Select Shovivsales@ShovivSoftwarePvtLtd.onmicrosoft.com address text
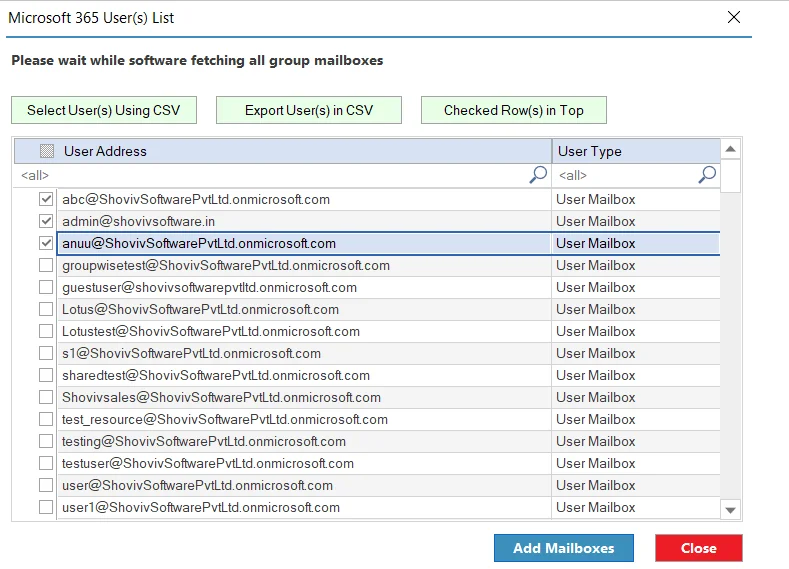Screen dimensions: 789x569 [221, 397]
